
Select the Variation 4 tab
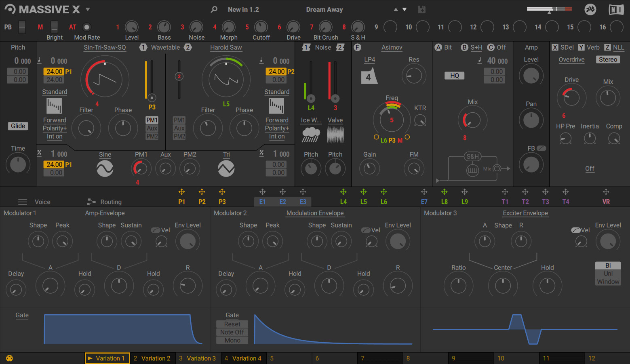point(244,358)
